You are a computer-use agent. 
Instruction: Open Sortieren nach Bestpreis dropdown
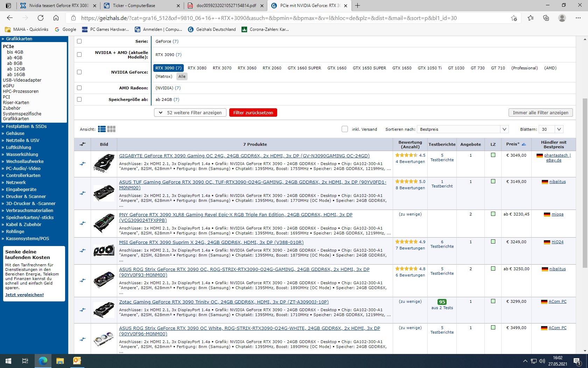[462, 129]
